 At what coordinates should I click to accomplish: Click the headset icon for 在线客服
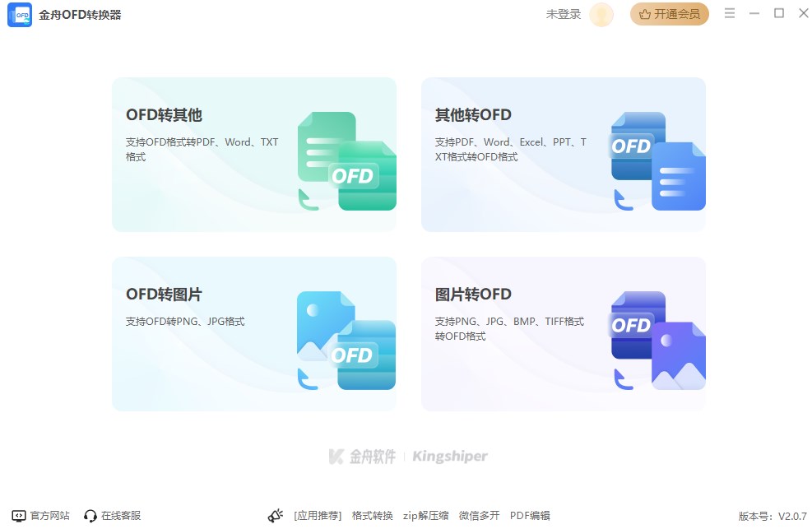[90, 516]
